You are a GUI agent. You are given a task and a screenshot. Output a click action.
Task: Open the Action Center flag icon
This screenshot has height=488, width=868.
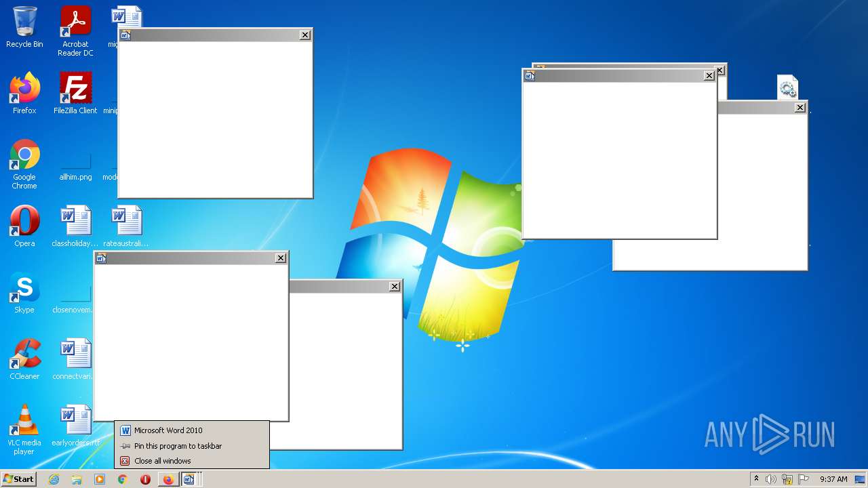pos(804,479)
